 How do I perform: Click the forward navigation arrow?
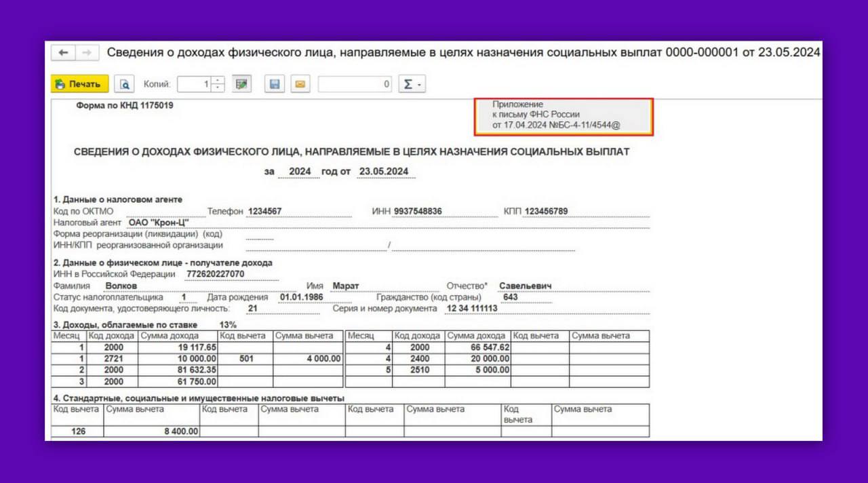[86, 53]
